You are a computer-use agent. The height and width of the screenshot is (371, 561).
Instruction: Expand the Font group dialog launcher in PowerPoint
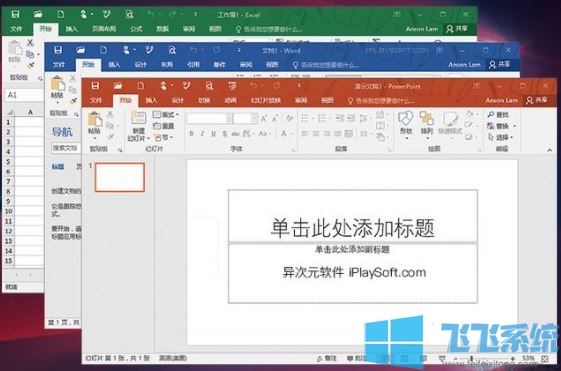click(293, 150)
